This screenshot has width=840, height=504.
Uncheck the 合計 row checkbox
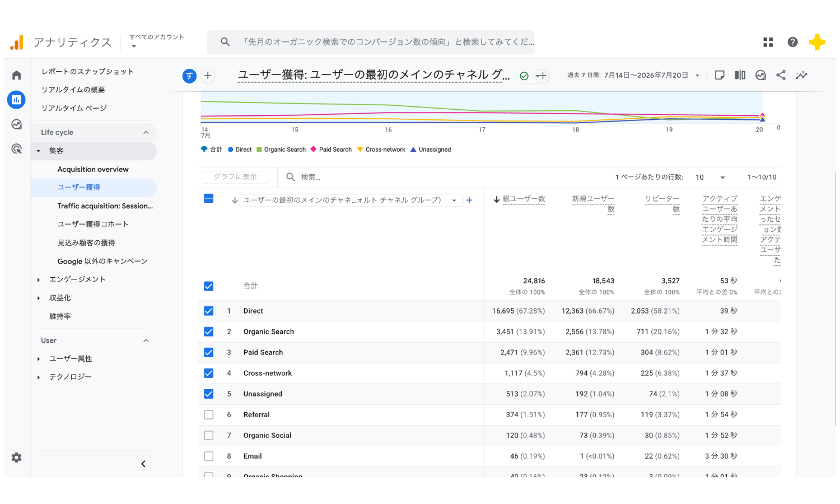(208, 286)
